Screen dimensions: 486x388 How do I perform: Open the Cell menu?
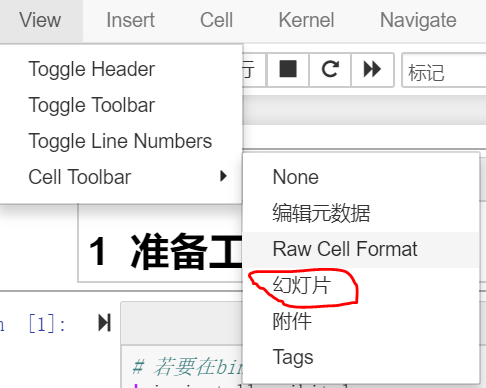(216, 20)
